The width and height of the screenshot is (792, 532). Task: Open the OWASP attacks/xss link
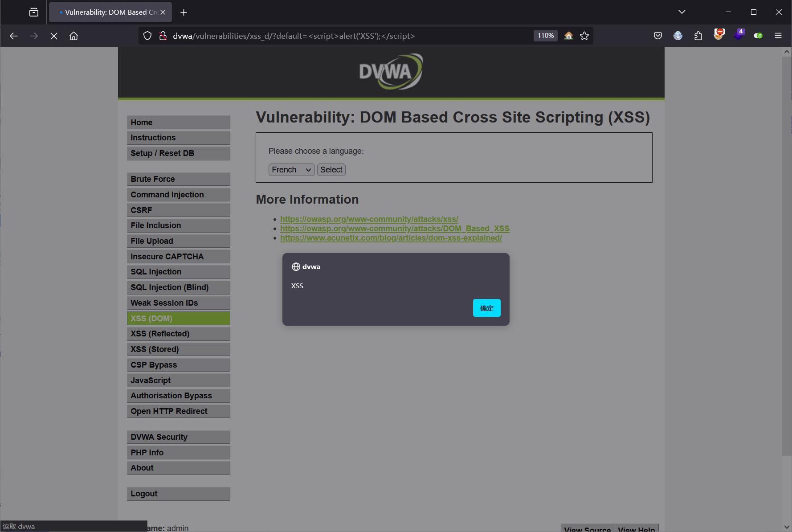pyautogui.click(x=369, y=219)
